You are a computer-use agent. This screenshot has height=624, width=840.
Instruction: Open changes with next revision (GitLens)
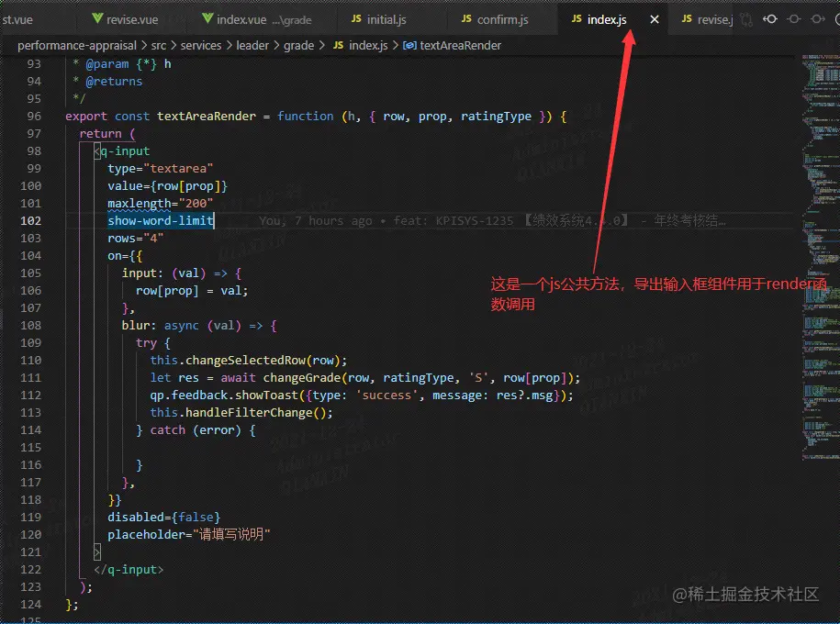[817, 19]
